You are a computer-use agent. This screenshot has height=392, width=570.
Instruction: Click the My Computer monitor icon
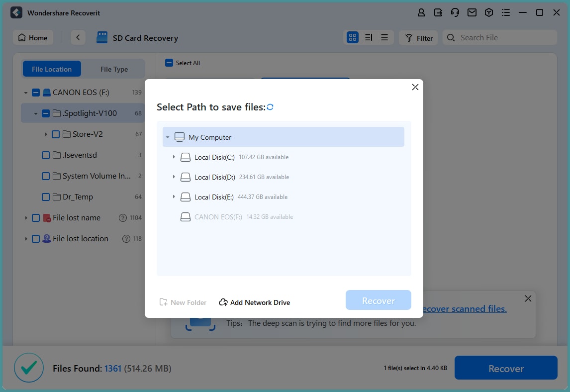click(180, 137)
